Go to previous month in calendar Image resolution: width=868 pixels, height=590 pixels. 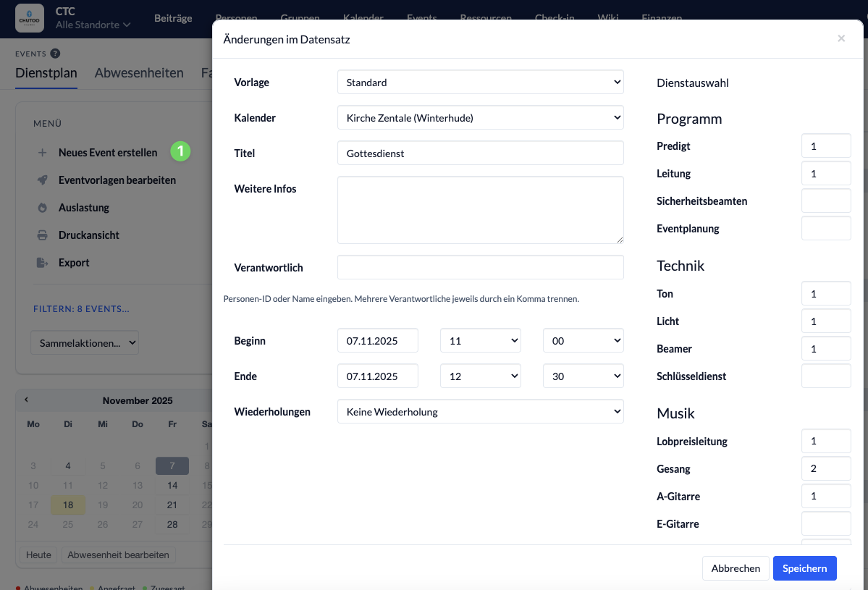pyautogui.click(x=27, y=400)
